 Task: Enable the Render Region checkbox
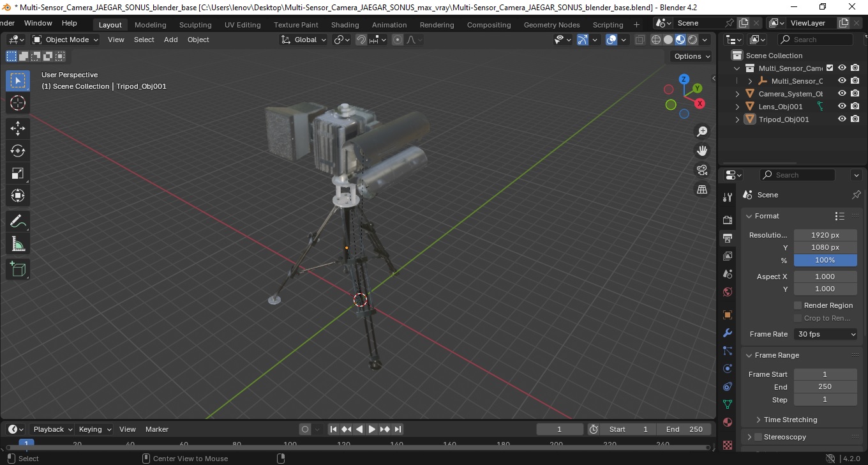798,305
